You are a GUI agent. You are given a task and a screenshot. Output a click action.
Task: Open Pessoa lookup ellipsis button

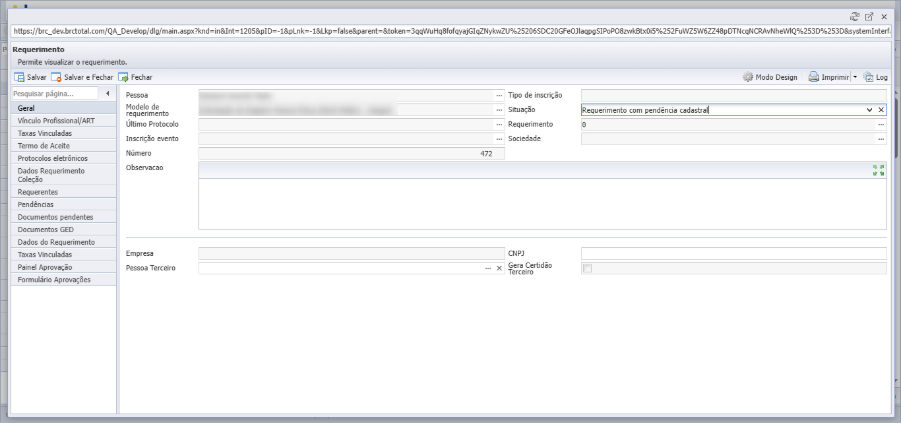[x=499, y=95]
